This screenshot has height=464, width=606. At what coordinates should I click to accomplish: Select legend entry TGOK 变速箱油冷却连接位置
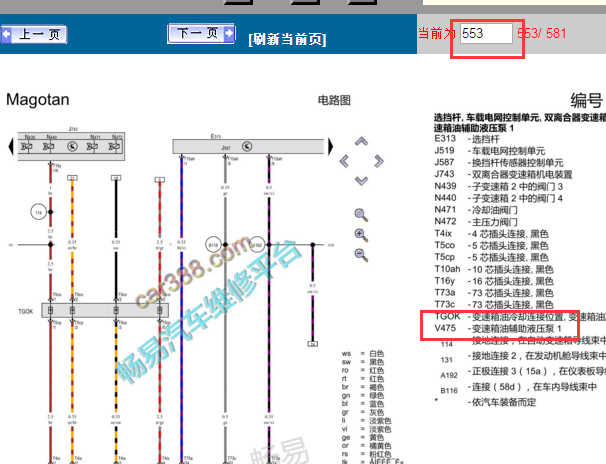pyautogui.click(x=520, y=317)
